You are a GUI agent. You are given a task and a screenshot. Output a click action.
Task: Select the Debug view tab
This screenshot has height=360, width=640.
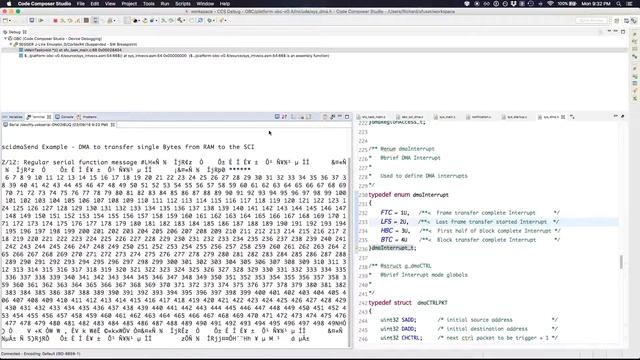(x=15, y=31)
